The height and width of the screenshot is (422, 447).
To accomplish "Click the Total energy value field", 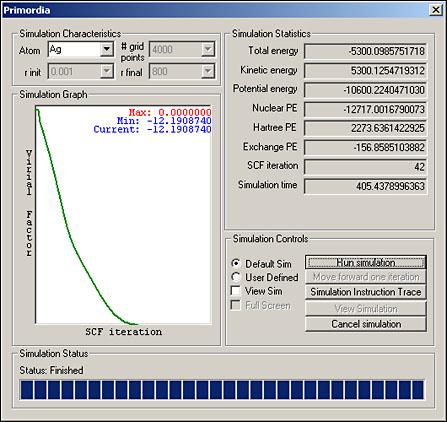I will click(365, 51).
